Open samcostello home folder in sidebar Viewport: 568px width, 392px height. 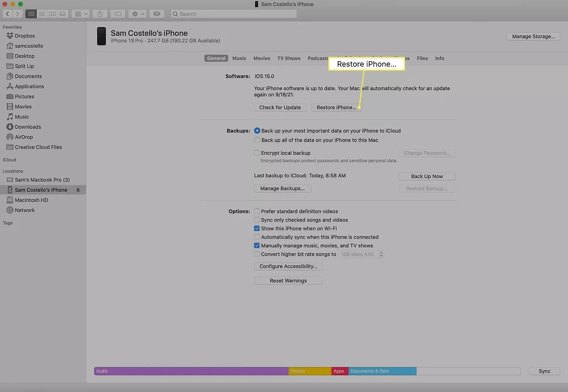click(x=29, y=46)
